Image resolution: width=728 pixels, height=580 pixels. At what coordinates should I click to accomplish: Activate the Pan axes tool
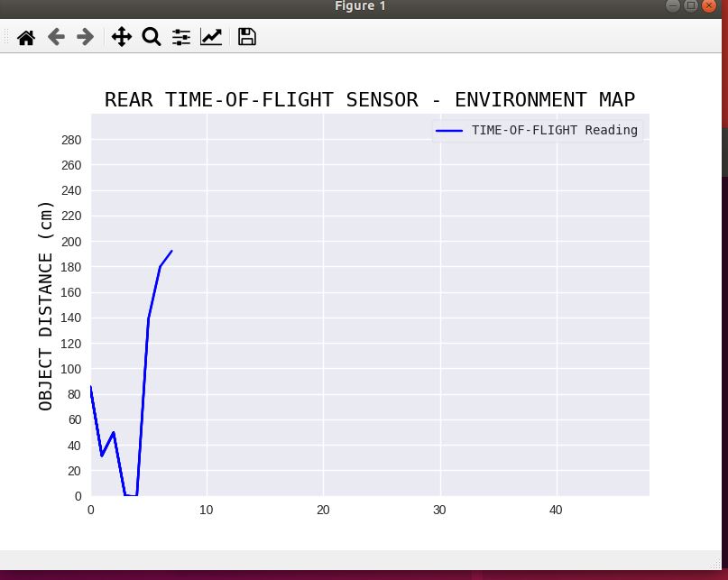click(122, 37)
